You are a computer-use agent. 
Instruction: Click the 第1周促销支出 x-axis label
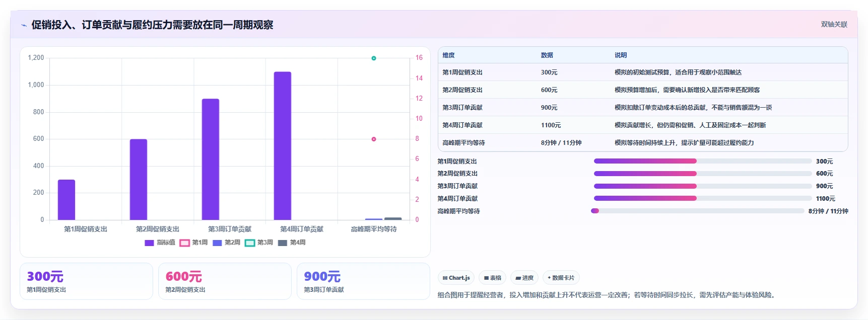pyautogui.click(x=86, y=229)
